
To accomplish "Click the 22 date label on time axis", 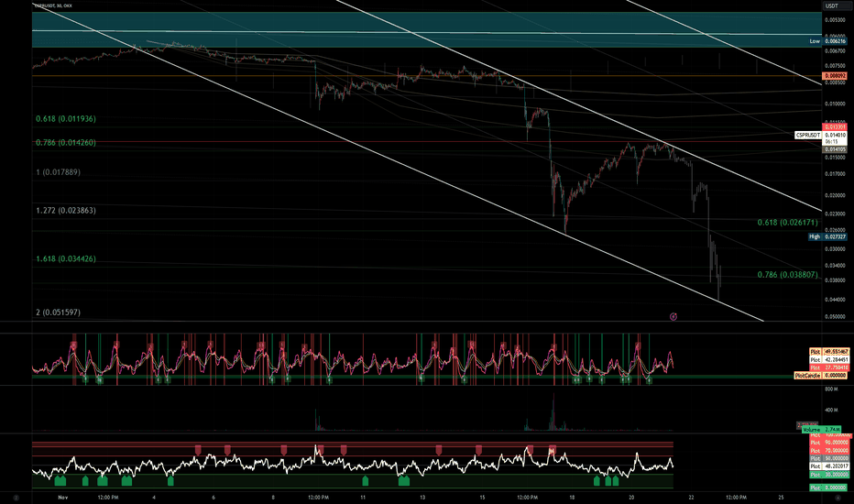I will pyautogui.click(x=691, y=498).
